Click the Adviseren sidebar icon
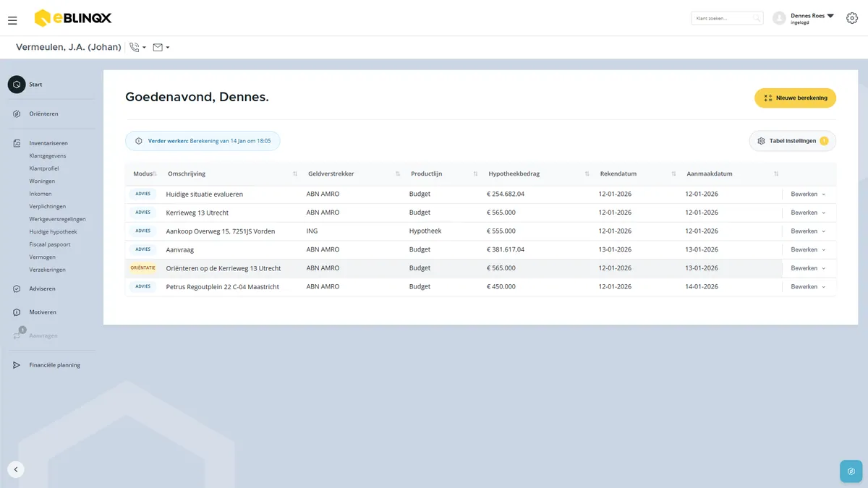 click(17, 288)
